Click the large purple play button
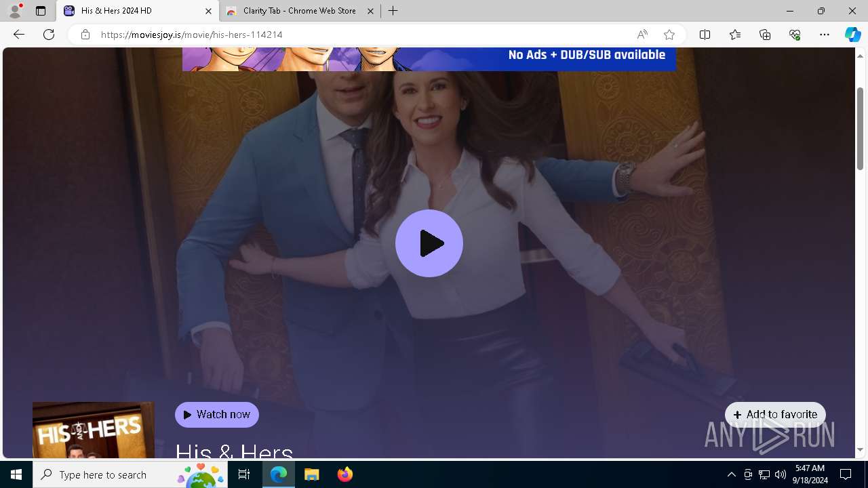 pos(429,243)
